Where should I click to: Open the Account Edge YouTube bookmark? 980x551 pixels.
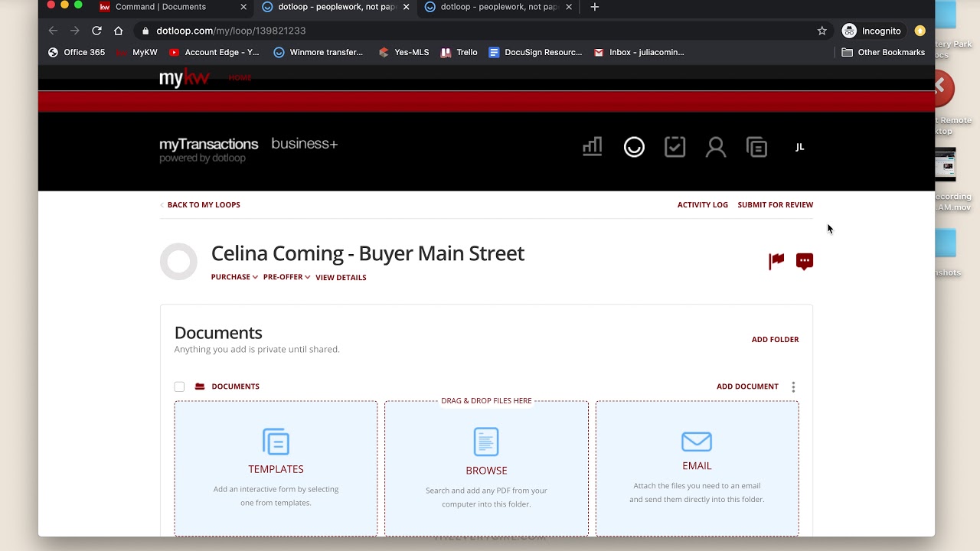[214, 52]
